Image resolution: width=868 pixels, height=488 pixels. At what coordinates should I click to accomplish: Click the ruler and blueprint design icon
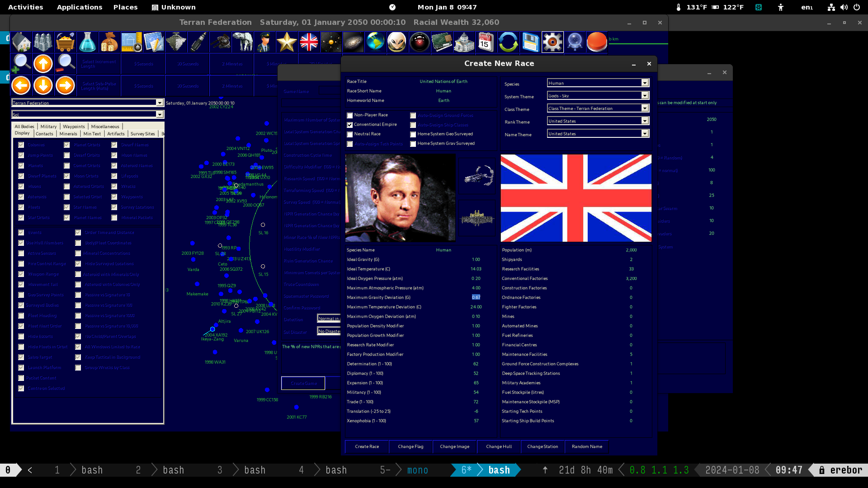coord(132,42)
